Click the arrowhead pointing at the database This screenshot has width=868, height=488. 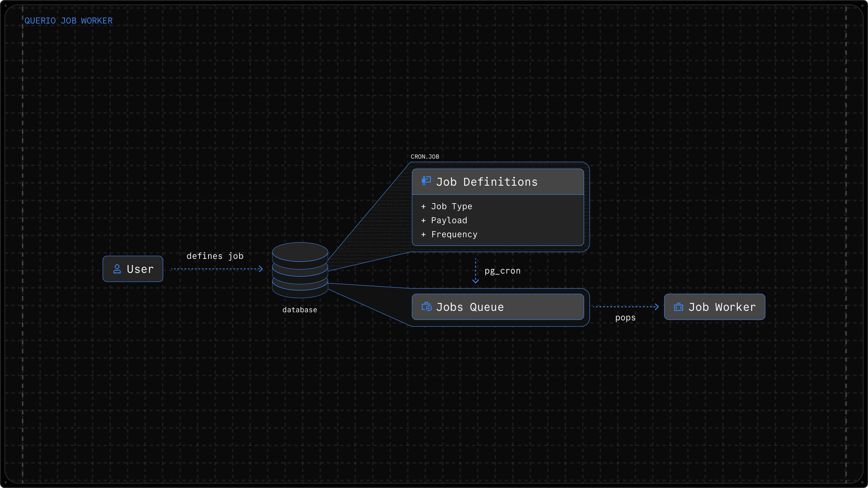point(260,269)
